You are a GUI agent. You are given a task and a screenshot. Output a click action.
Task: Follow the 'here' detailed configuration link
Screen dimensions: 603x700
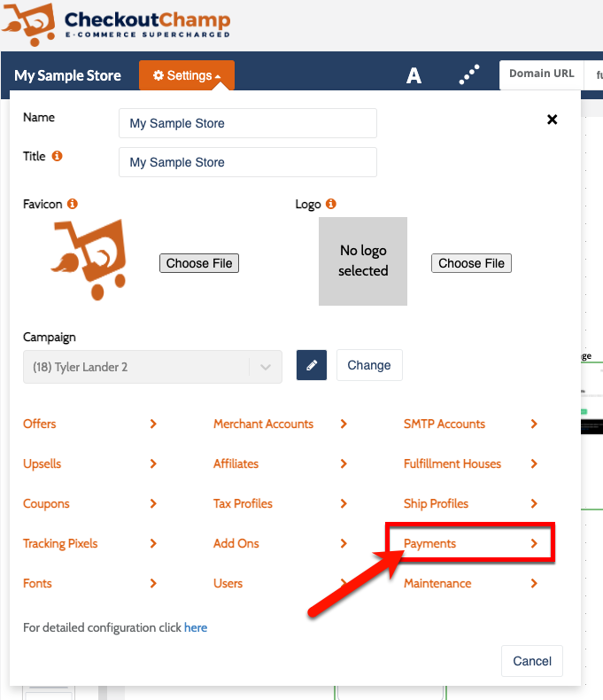196,627
